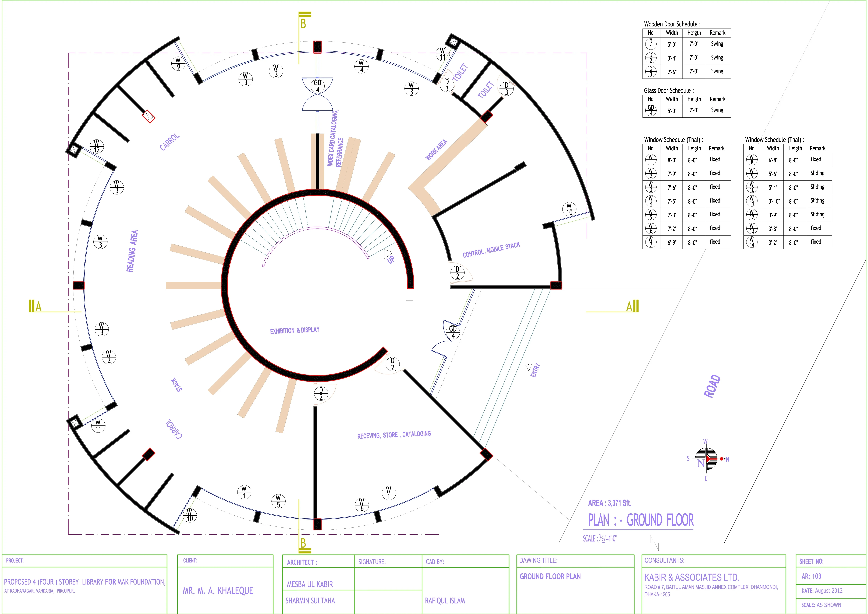Click the AR: 103 sheet number

tap(811, 576)
